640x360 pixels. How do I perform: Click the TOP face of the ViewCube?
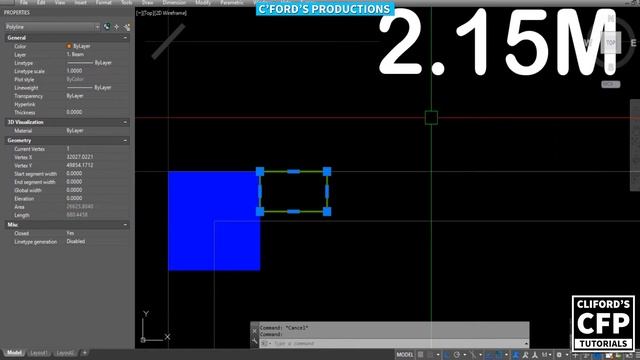coord(611,42)
